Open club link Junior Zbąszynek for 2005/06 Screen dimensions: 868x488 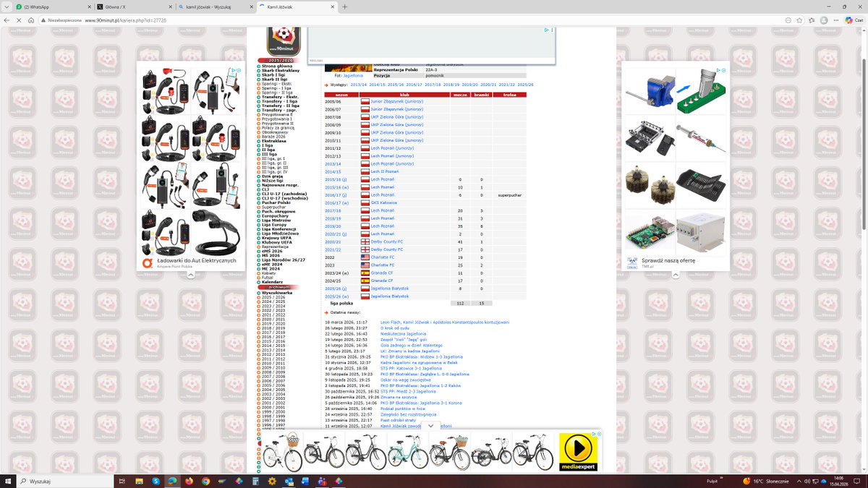coord(396,102)
